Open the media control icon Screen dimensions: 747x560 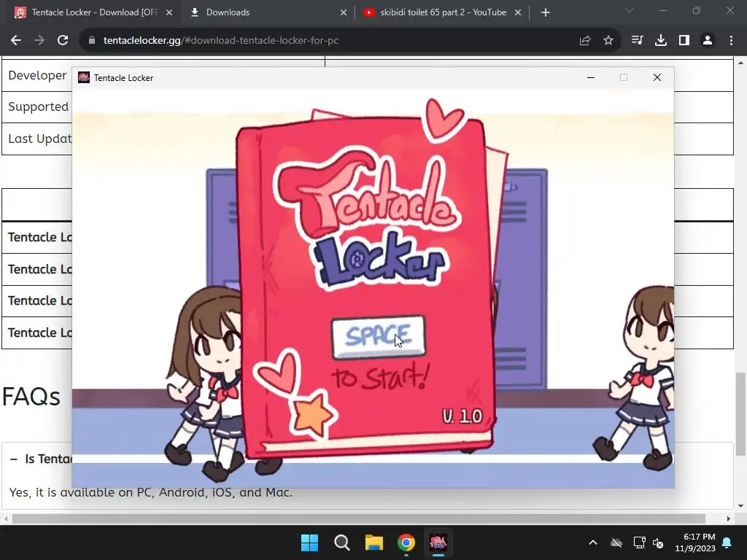coord(637,41)
